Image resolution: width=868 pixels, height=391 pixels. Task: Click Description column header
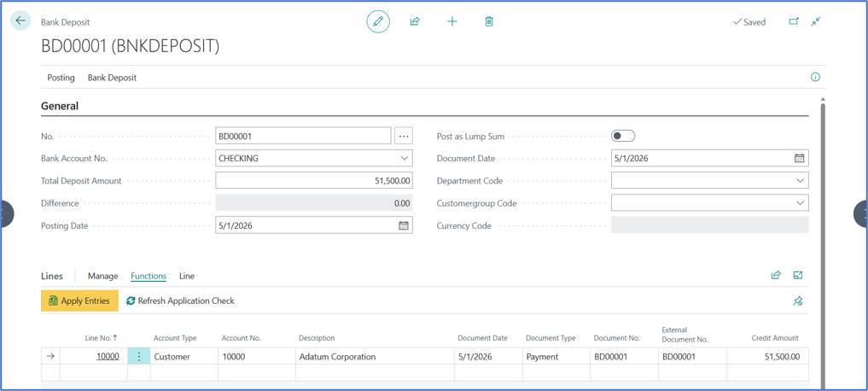[x=317, y=338]
